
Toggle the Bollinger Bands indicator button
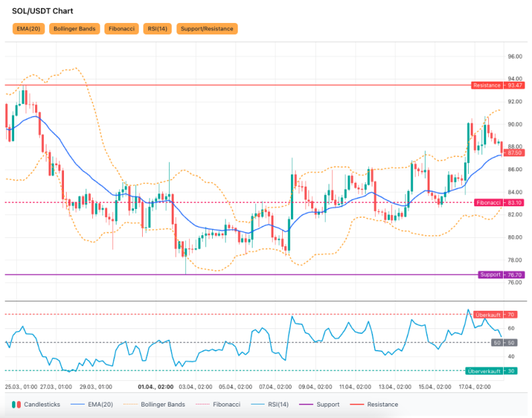pyautogui.click(x=74, y=28)
